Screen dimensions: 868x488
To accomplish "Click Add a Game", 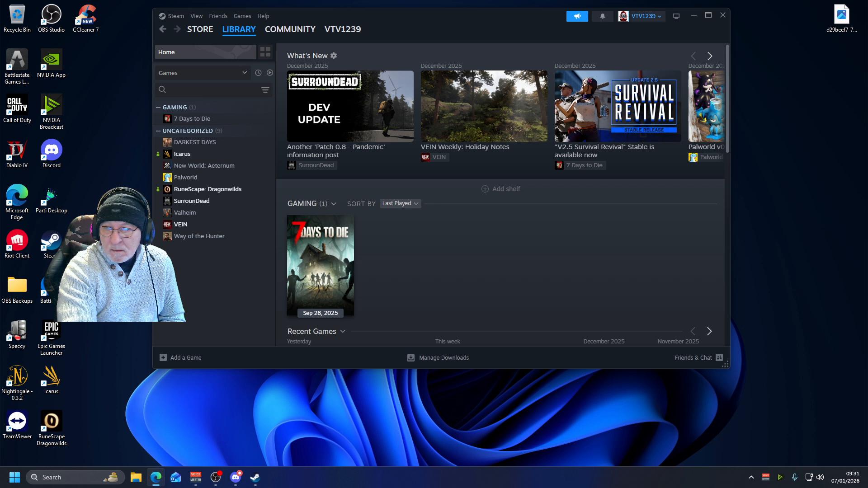I will [181, 358].
